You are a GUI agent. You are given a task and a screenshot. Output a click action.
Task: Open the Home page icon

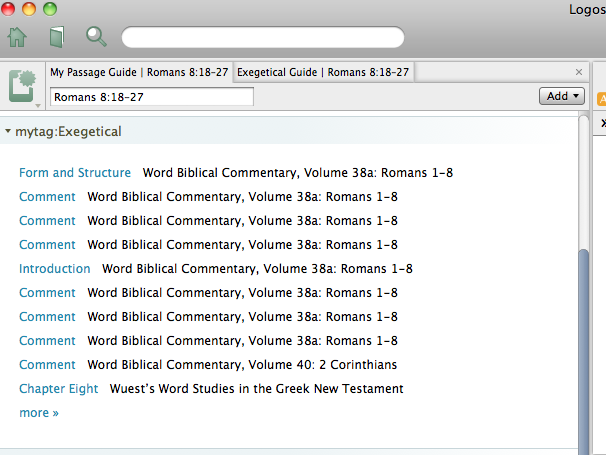pos(17,37)
